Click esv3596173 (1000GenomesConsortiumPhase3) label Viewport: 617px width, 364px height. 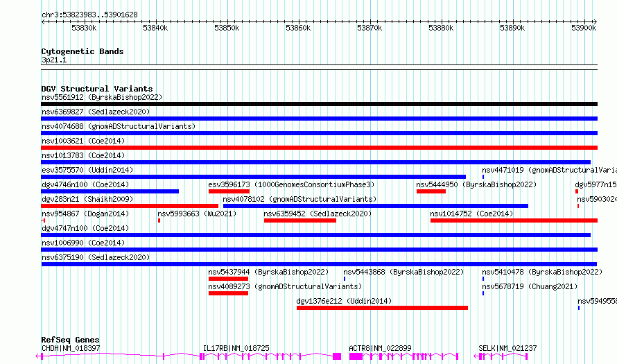tap(291, 184)
